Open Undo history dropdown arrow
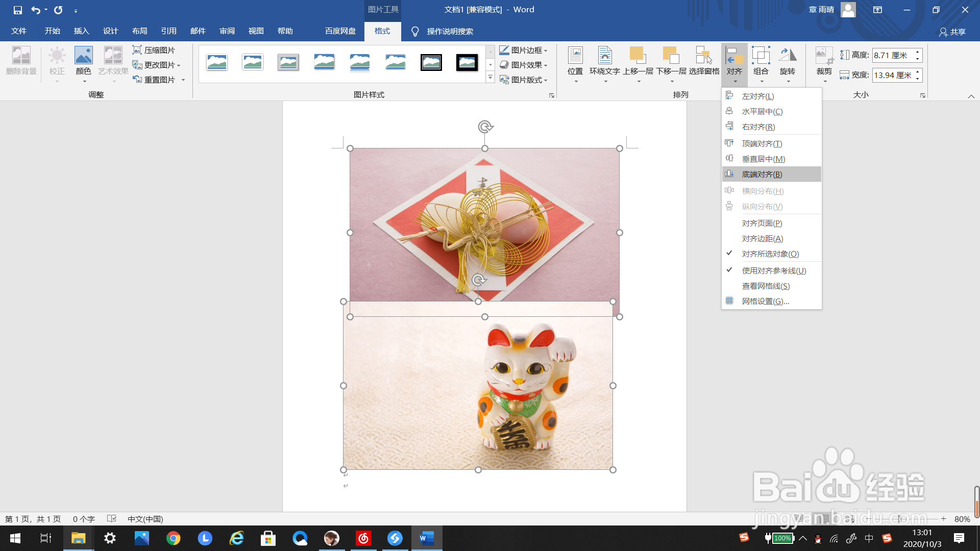This screenshot has height=551, width=980. [x=46, y=10]
